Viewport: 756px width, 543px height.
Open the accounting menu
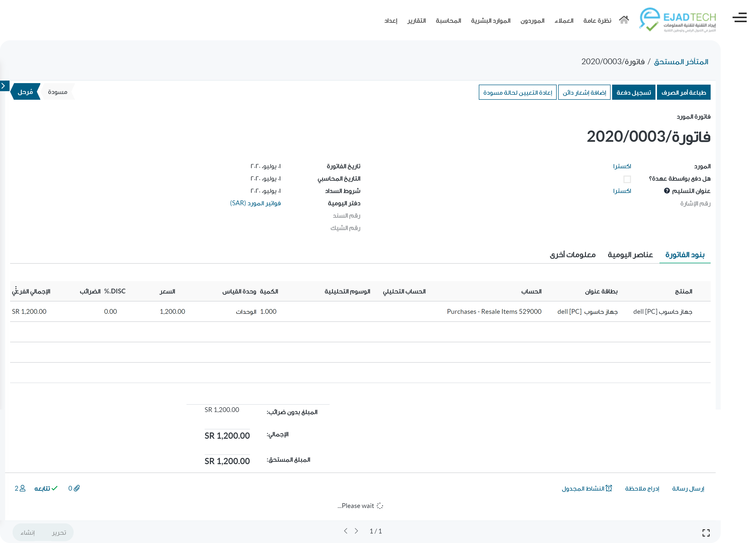448,21
